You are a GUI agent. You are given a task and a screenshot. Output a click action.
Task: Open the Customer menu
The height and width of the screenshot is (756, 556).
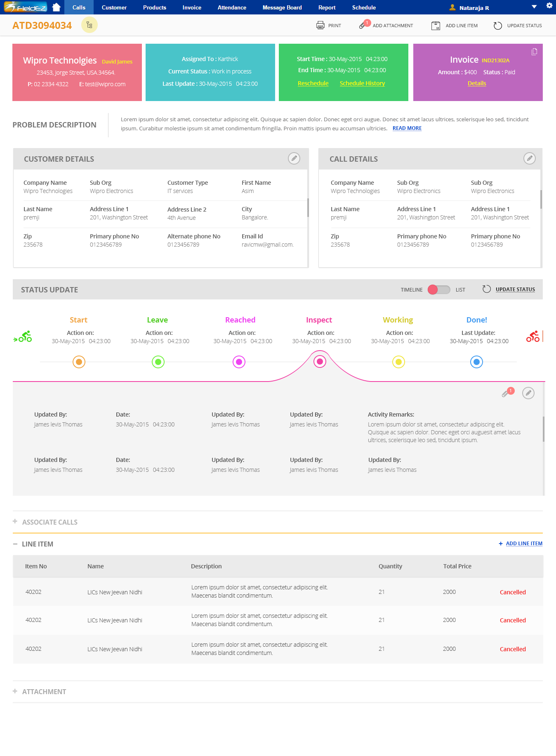coord(114,7)
